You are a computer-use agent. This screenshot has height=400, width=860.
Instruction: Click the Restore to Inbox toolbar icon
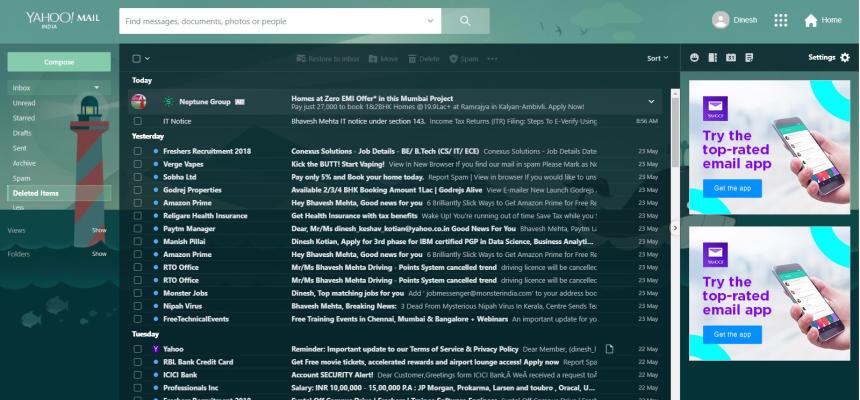coord(301,59)
